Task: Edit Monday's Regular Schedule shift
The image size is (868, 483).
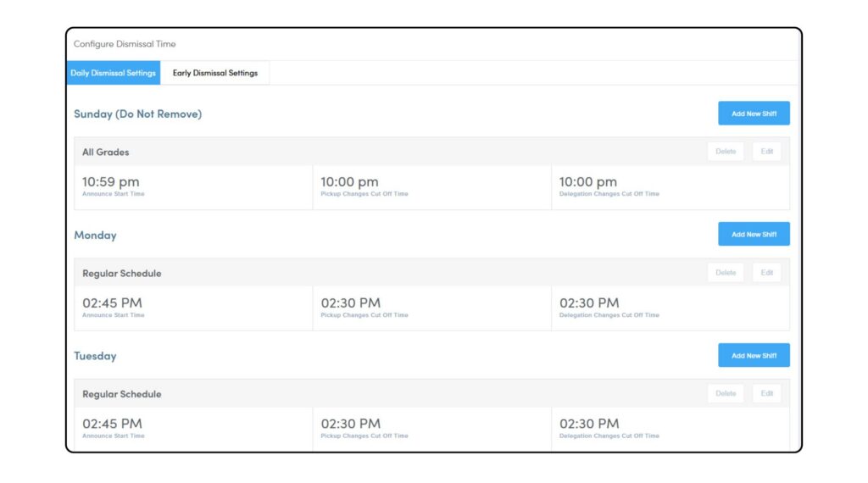Action: pyautogui.click(x=767, y=273)
